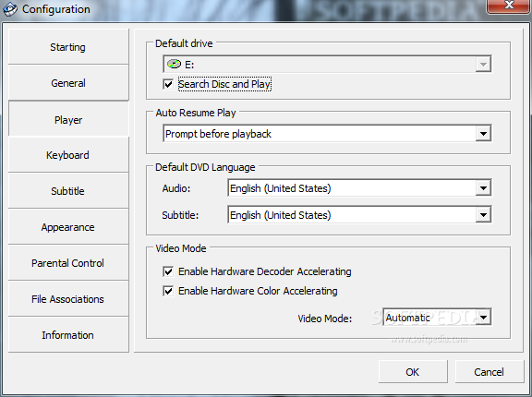Toggle Search Disc and Play checkbox

(x=168, y=84)
